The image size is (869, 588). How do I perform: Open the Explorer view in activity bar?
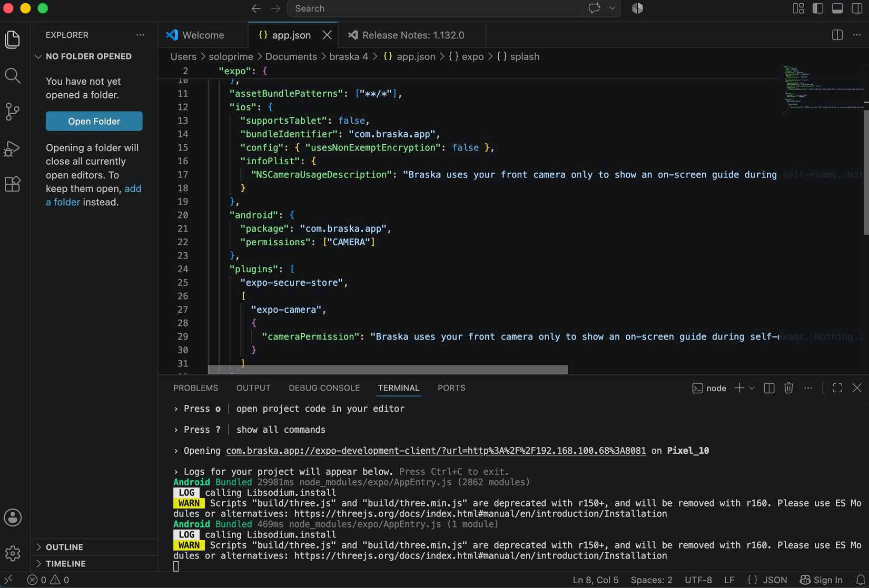pos(13,40)
